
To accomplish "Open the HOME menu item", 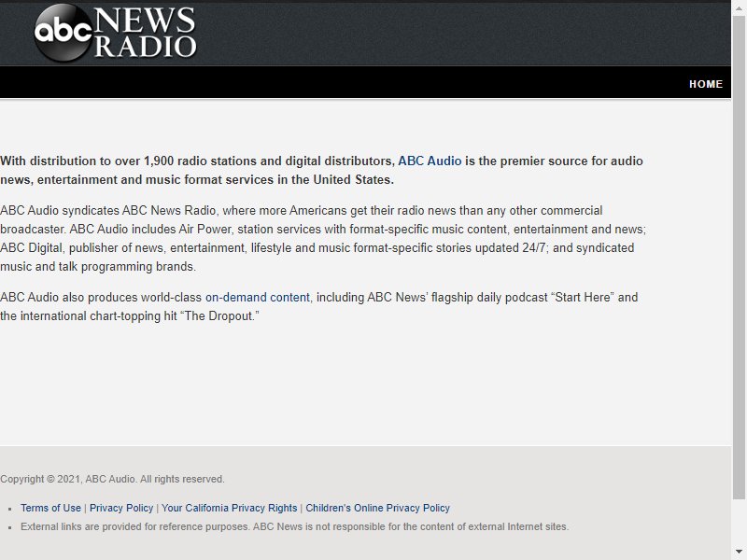I will pos(706,84).
